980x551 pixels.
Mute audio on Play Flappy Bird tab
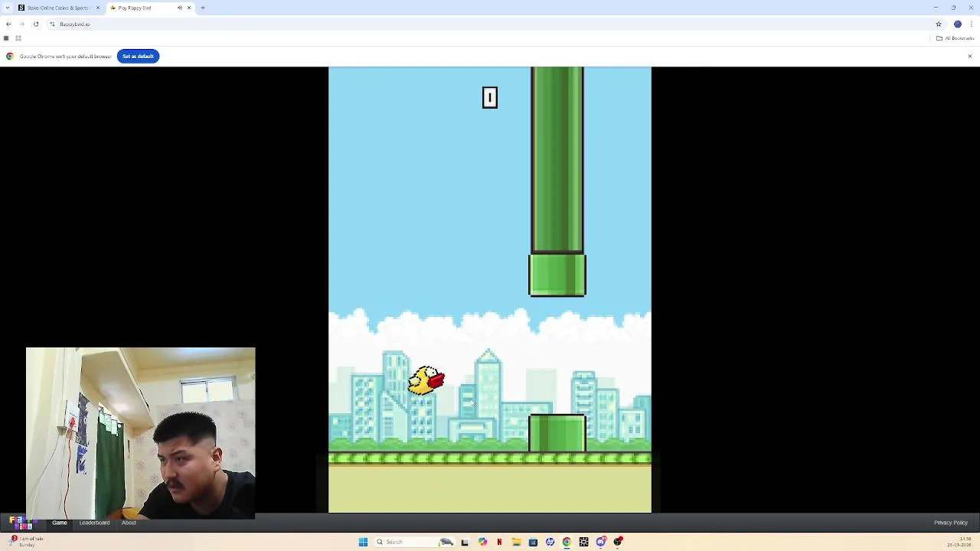pyautogui.click(x=180, y=8)
